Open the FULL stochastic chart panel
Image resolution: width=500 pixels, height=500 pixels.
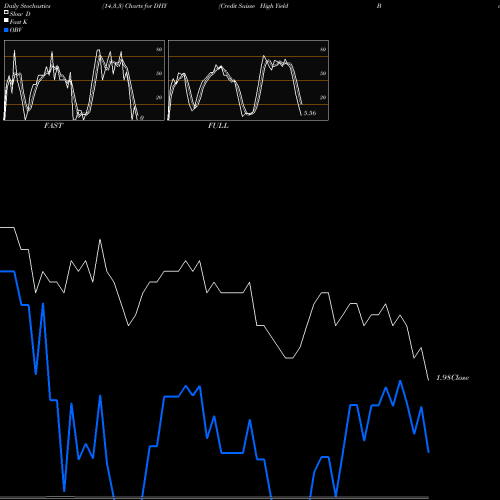[248, 80]
